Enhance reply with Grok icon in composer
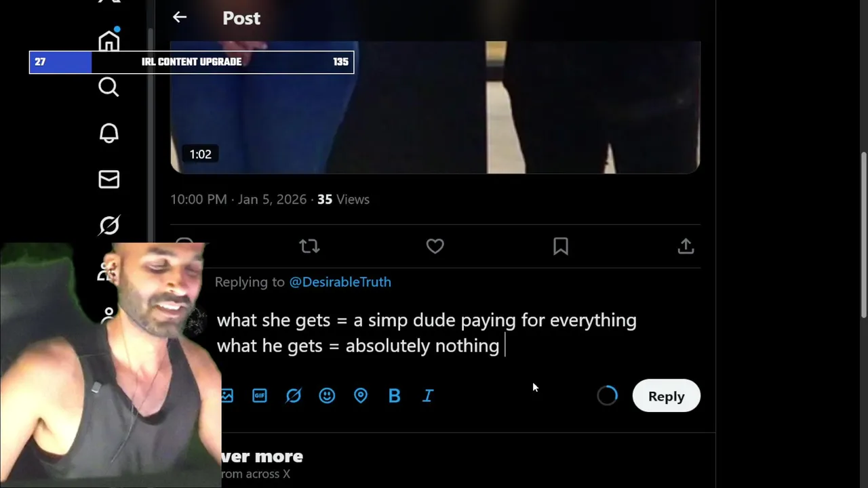This screenshot has height=488, width=868. click(x=293, y=396)
